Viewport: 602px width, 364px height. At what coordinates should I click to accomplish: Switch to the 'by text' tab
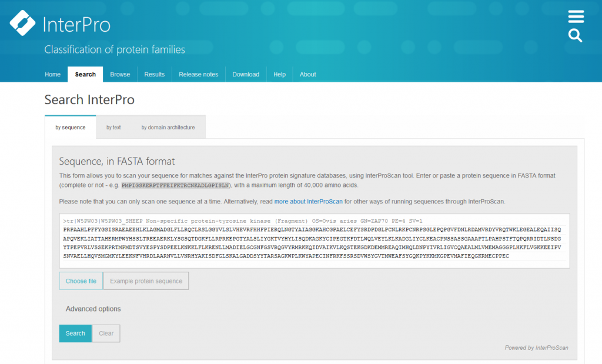113,128
